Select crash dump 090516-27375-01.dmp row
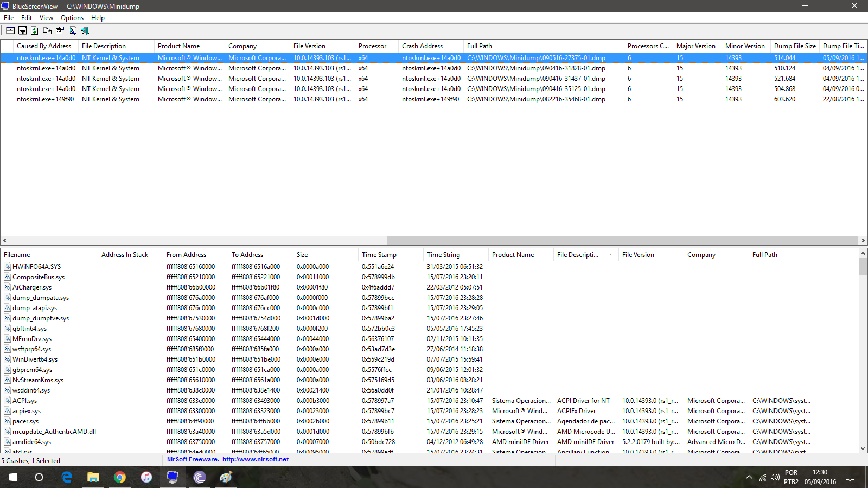The width and height of the screenshot is (868, 488). 433,58
